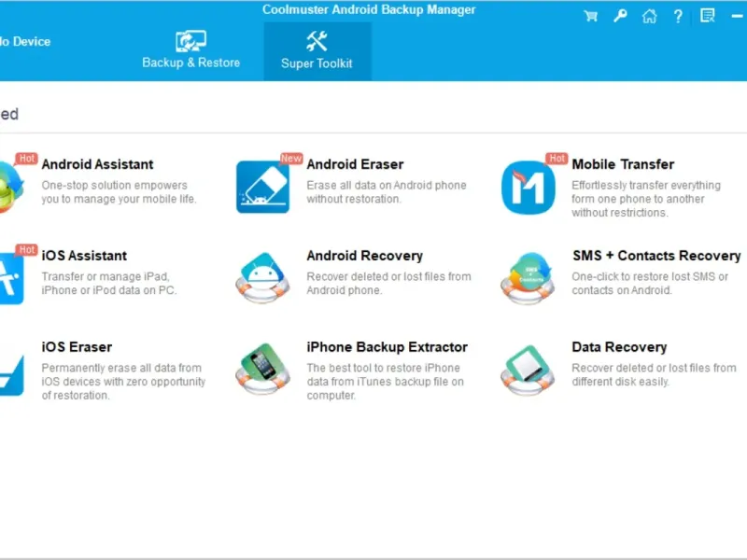Open the Data Recovery title link

point(619,347)
